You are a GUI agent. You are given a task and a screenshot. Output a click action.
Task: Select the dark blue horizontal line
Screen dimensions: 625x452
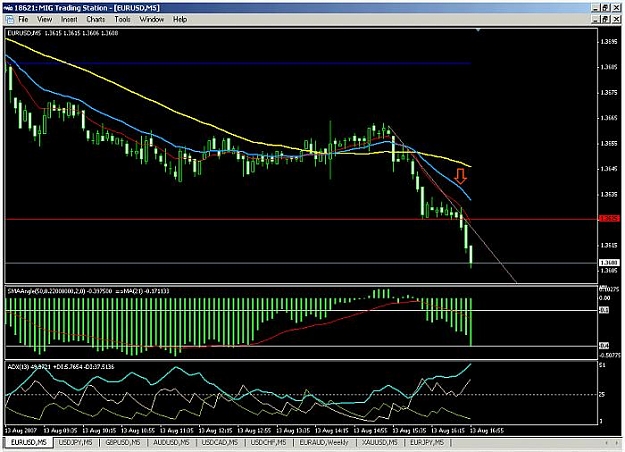pyautogui.click(x=239, y=63)
